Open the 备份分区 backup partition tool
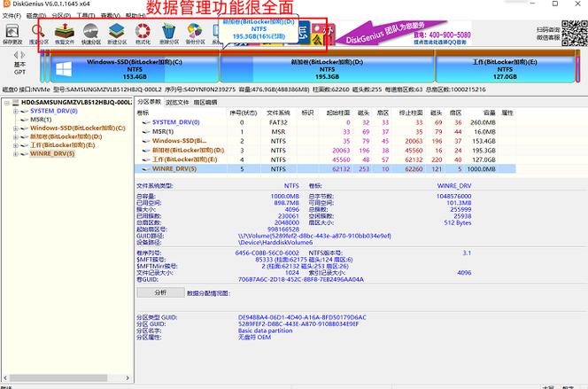The height and width of the screenshot is (389, 588). [x=195, y=34]
